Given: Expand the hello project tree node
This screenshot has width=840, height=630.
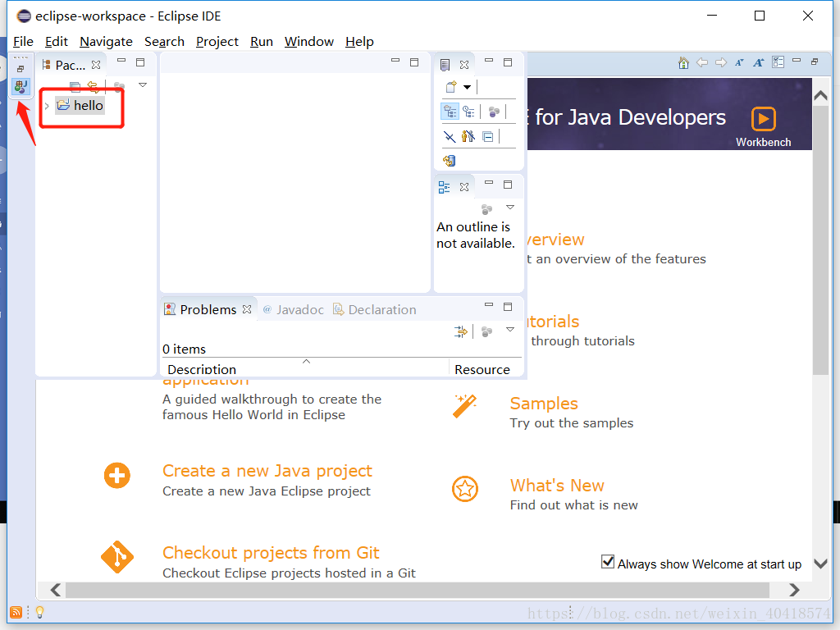Looking at the screenshot, I should (47, 106).
